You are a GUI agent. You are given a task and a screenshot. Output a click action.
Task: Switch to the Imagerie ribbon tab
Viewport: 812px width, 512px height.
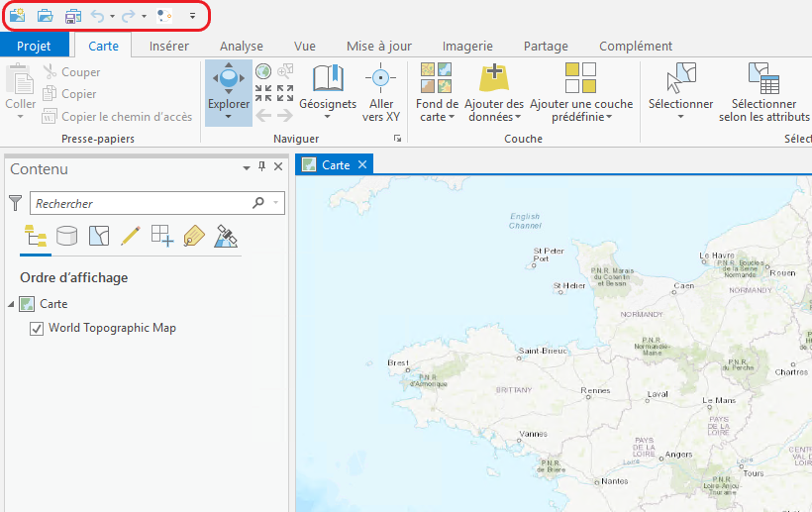(467, 46)
